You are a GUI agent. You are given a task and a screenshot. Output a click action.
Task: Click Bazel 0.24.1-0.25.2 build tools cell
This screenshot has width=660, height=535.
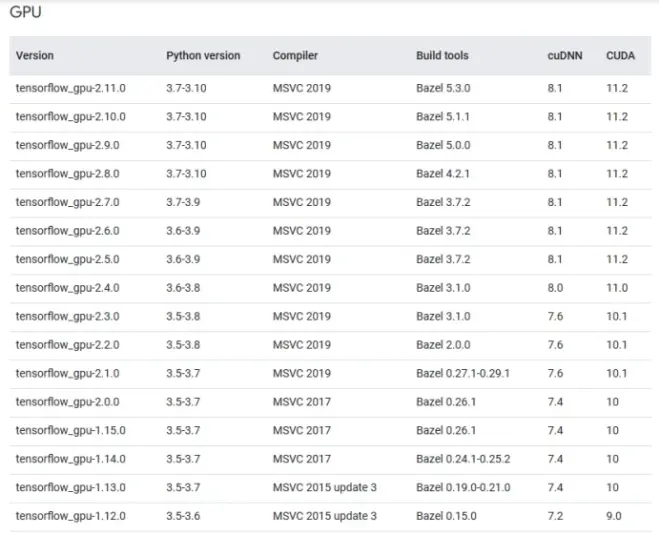point(463,459)
